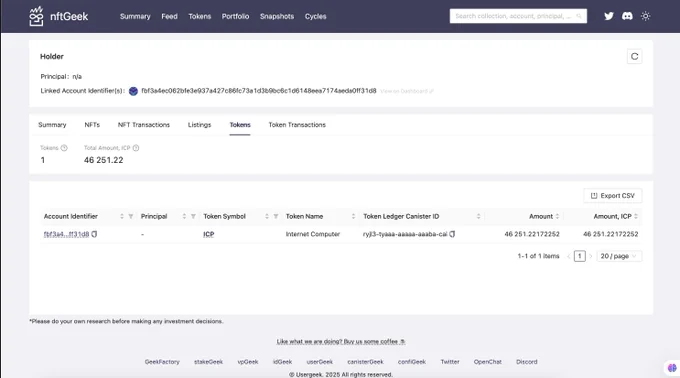Open the Discord icon in header
Image resolution: width=680 pixels, height=378 pixels.
click(627, 16)
